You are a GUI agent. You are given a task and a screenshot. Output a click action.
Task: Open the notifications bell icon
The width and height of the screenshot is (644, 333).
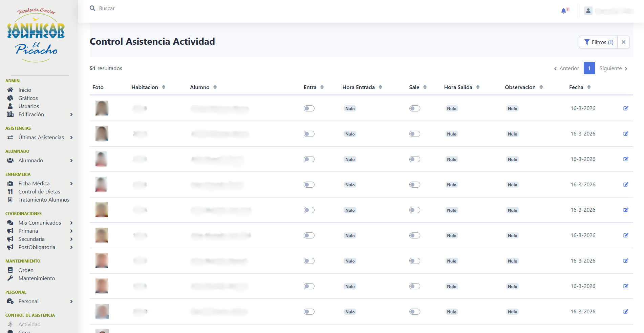tap(564, 11)
